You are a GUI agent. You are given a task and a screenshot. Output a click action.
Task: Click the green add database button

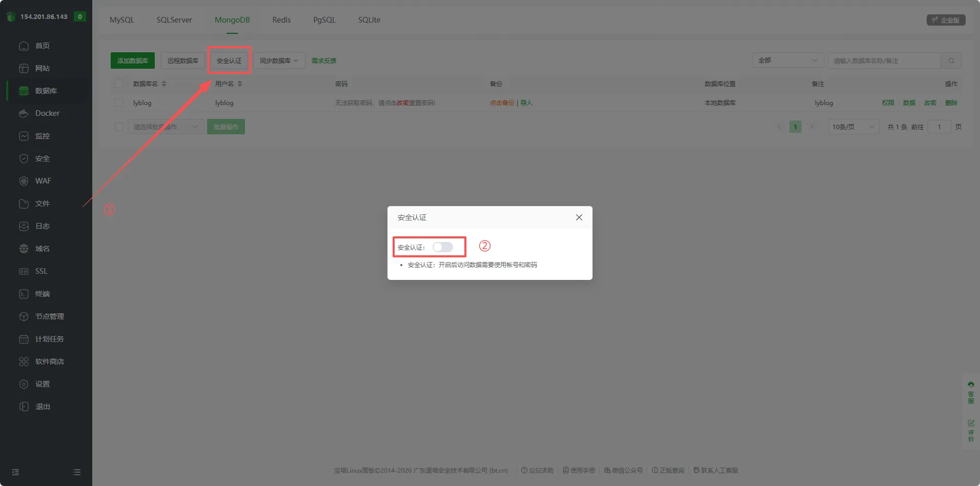(x=132, y=60)
